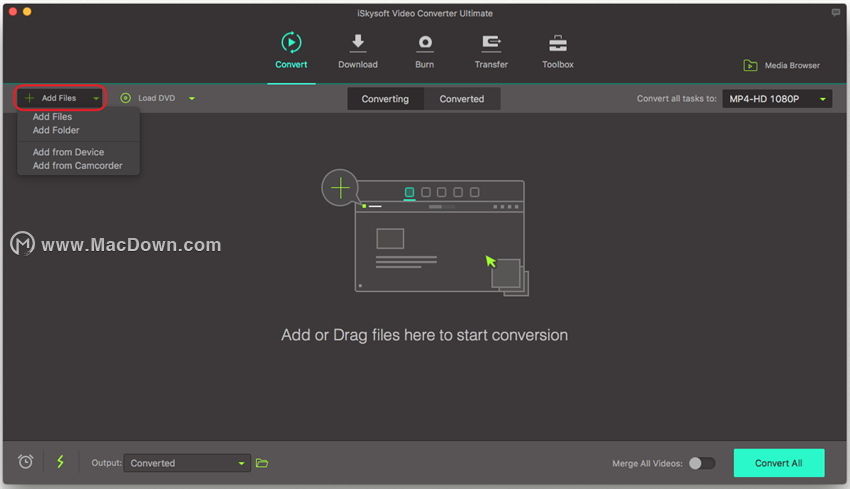This screenshot has height=489, width=850.
Task: Choose Add from Camcorder menu entry
Action: click(78, 166)
